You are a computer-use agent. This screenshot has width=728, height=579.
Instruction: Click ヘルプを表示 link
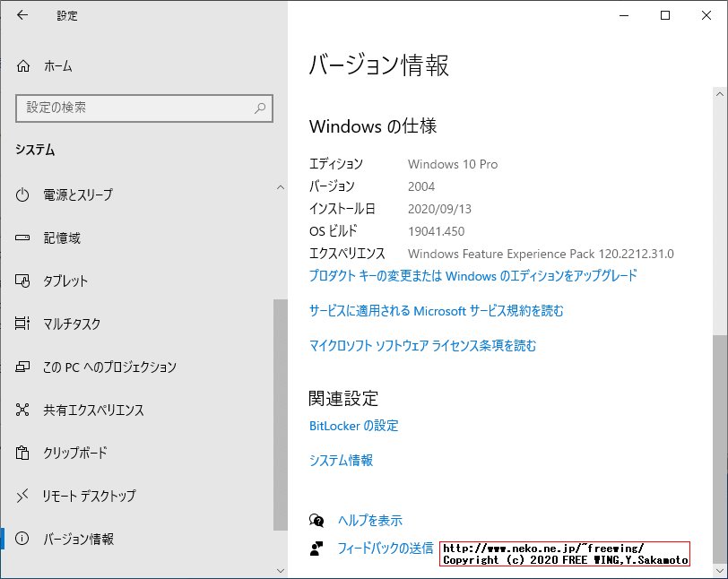[x=370, y=521]
